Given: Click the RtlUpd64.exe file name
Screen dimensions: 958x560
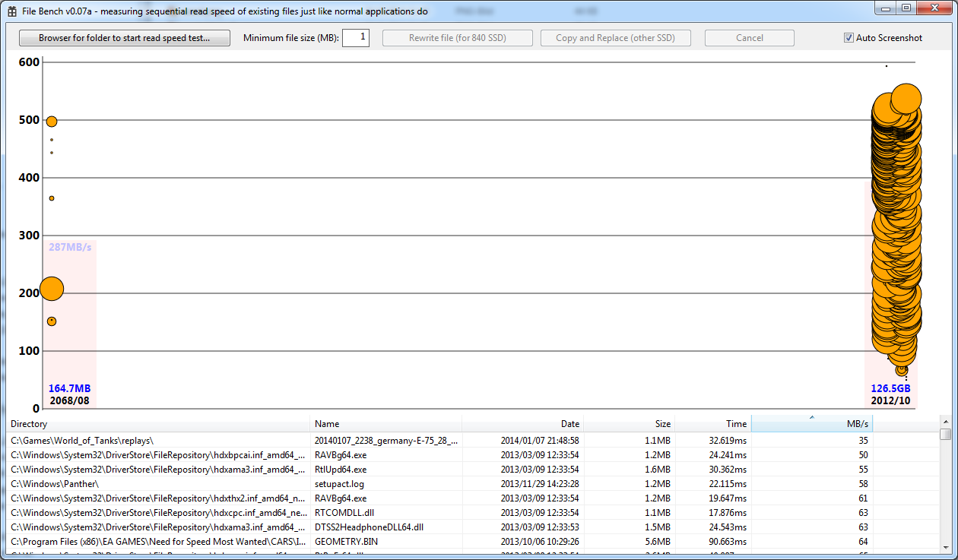Looking at the screenshot, I should pos(341,470).
